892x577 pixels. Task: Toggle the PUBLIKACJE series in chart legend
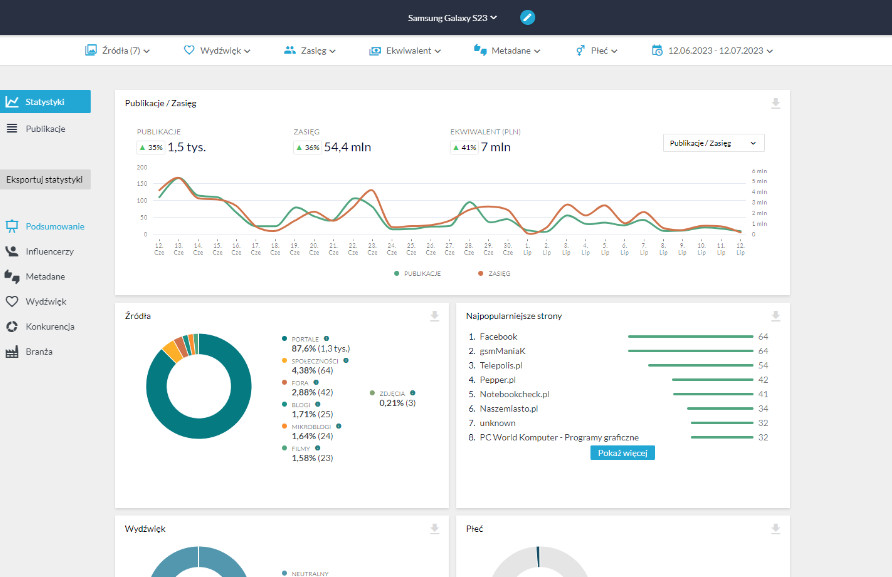[418, 274]
